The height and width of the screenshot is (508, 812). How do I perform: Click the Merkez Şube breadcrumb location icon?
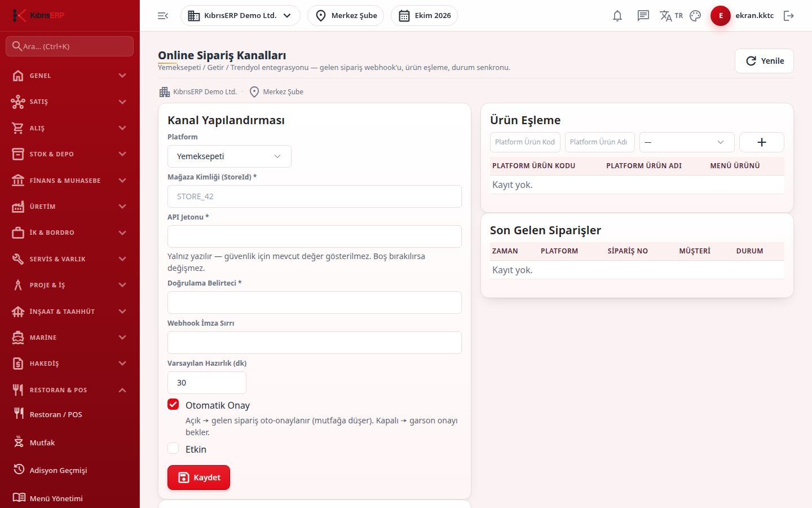tap(254, 92)
